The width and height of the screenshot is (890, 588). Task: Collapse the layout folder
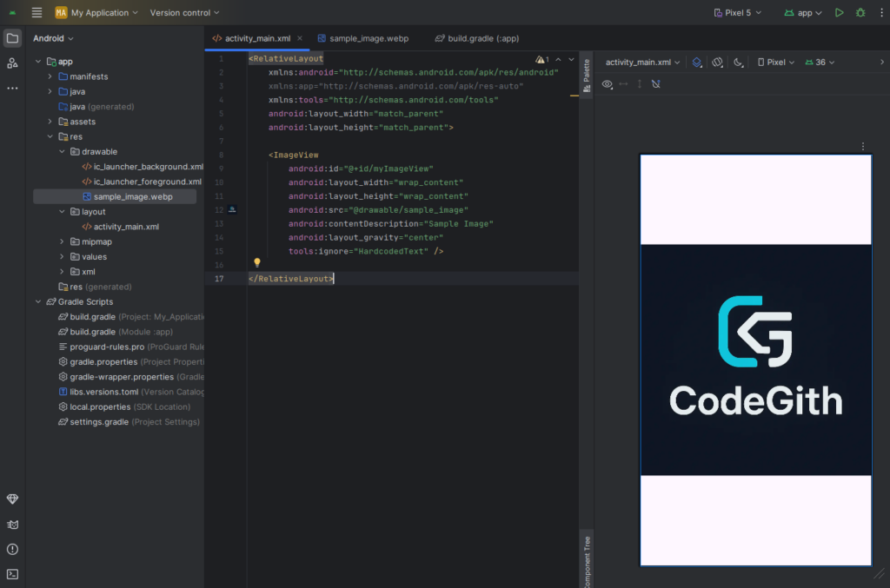tap(62, 212)
